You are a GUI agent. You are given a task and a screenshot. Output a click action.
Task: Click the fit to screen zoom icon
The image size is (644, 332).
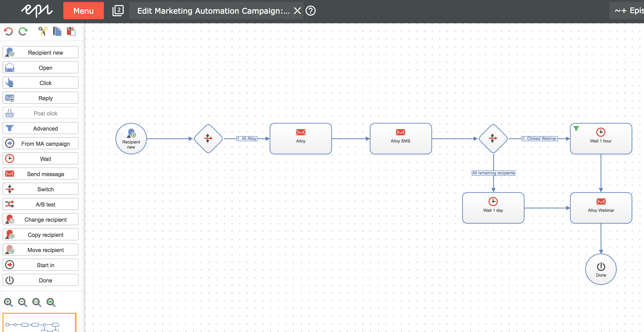(51, 302)
